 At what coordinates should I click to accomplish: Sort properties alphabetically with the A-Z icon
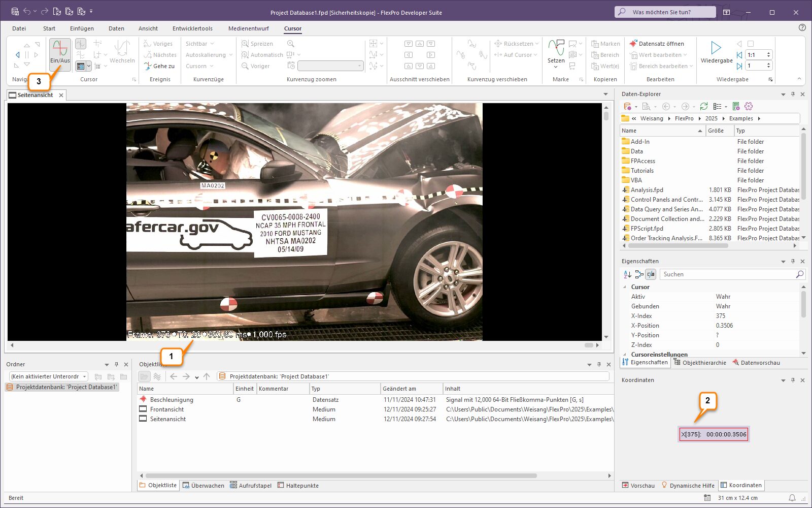pos(627,274)
